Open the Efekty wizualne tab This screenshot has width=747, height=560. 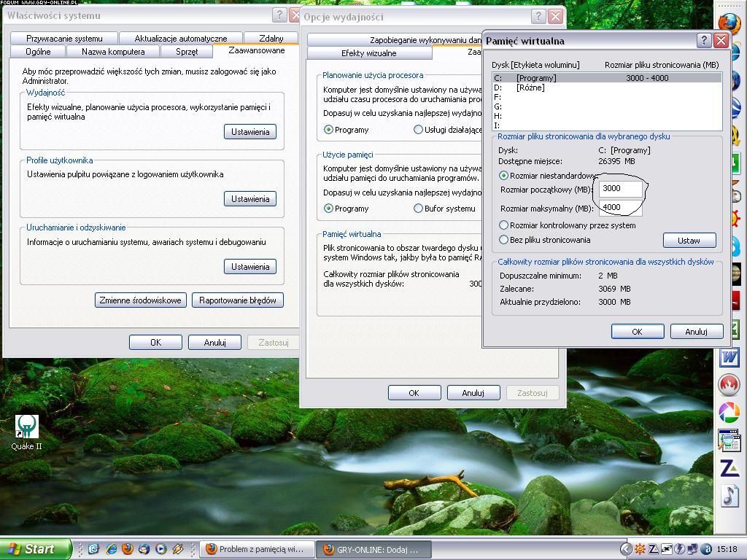368,52
